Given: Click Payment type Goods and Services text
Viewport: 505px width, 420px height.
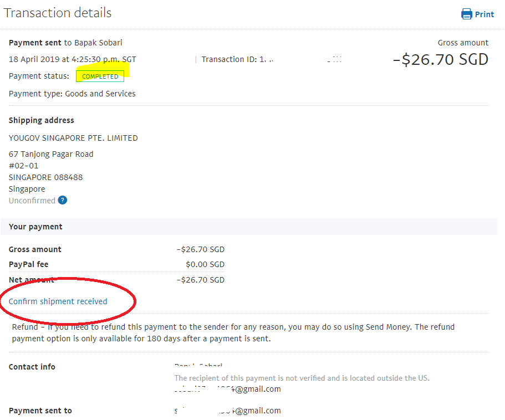Looking at the screenshot, I should click(x=72, y=94).
